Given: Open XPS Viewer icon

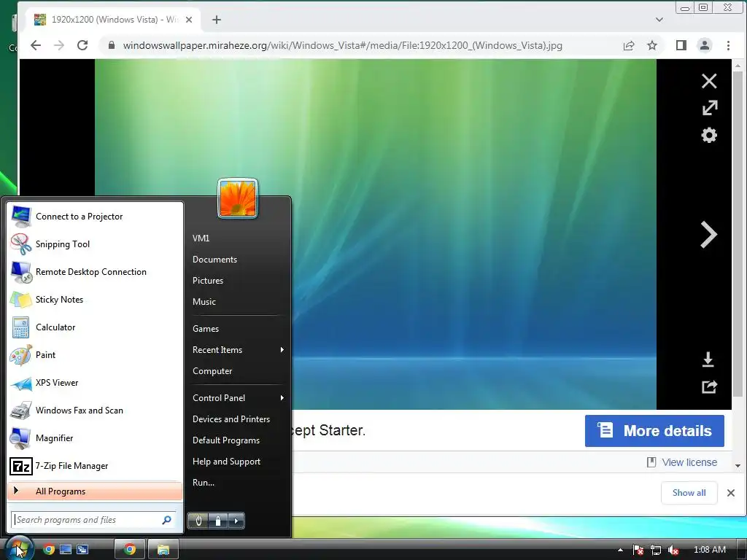Looking at the screenshot, I should [x=21, y=383].
